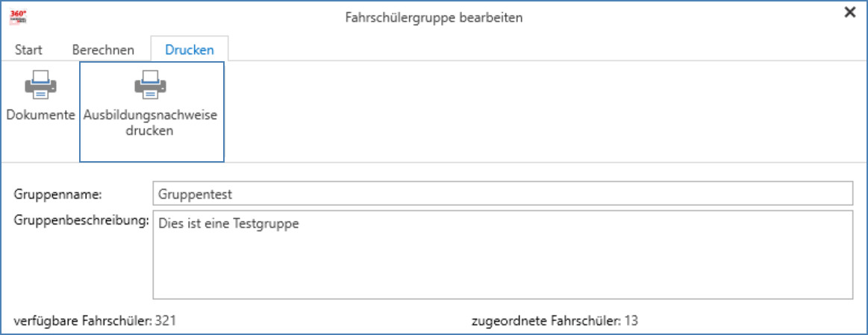
Task: Click the Dokumente printer icon
Action: (x=40, y=85)
